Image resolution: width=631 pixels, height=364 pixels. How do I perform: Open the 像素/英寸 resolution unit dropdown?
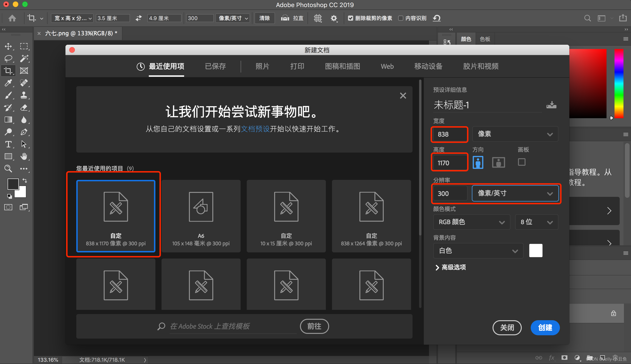tap(515, 193)
